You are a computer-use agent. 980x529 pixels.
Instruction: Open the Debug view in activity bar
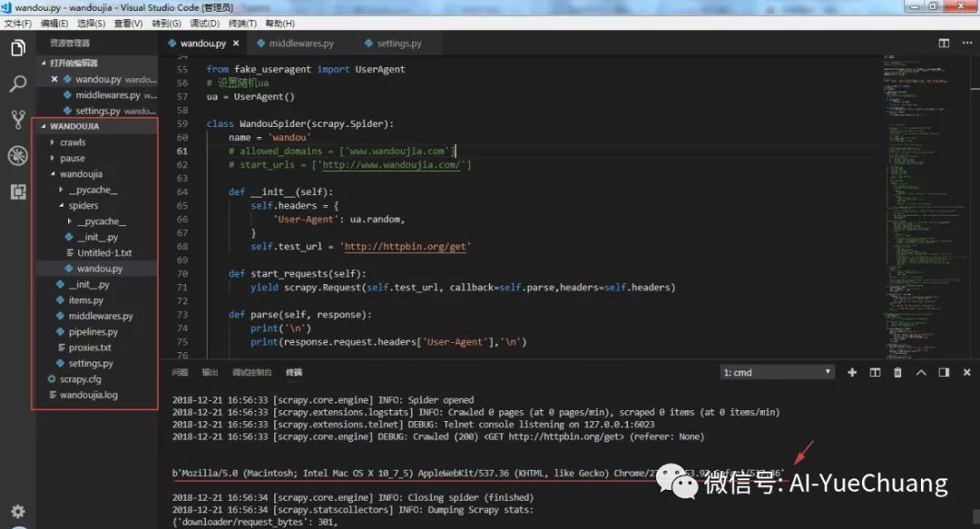point(18,155)
